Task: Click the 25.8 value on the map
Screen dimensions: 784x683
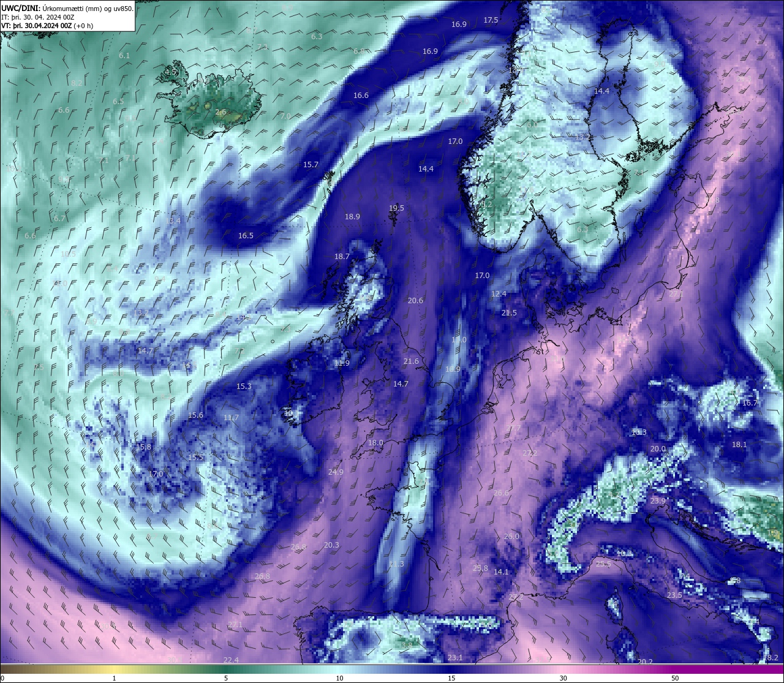Action: 480,568
